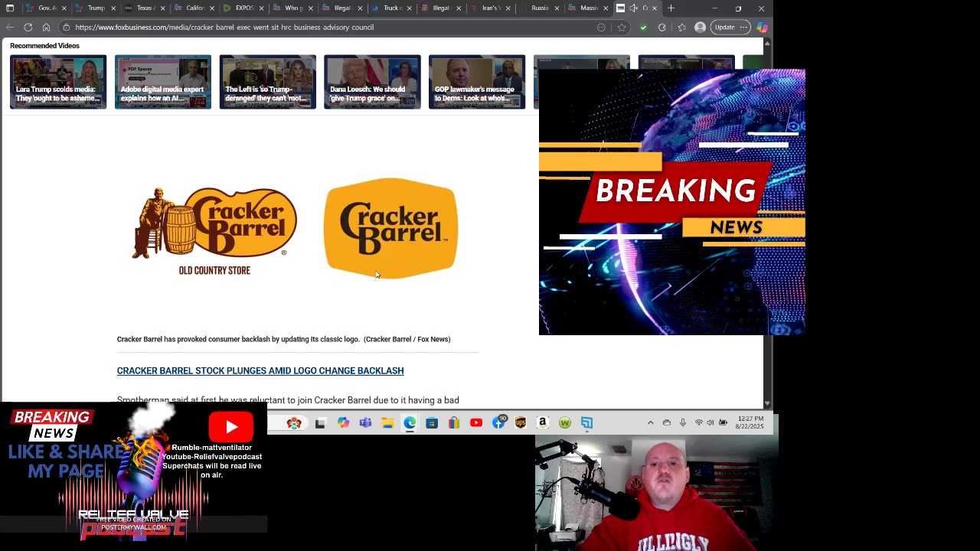This screenshot has width=980, height=551.
Task: Open the green W app on taskbar
Action: pyautogui.click(x=565, y=423)
